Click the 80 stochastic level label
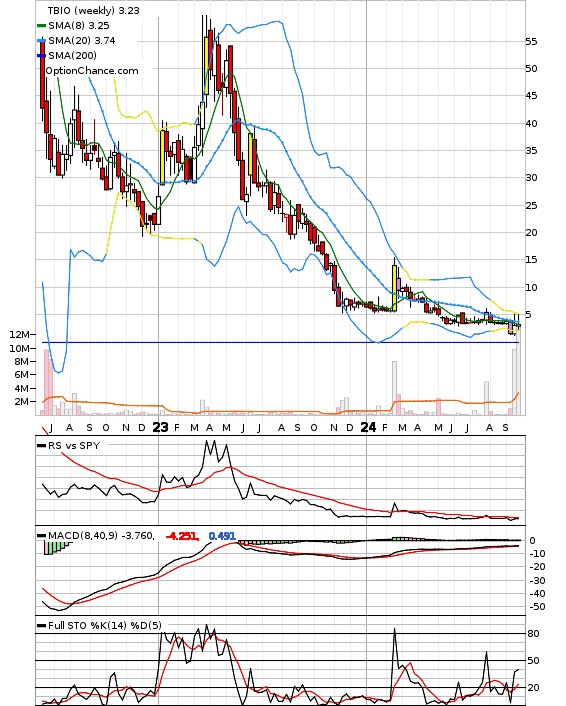Image resolution: width=566 pixels, height=706 pixels. [x=533, y=634]
